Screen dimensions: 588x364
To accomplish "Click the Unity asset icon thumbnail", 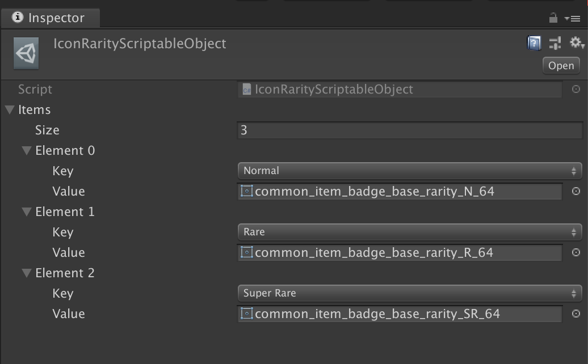I will click(x=26, y=53).
